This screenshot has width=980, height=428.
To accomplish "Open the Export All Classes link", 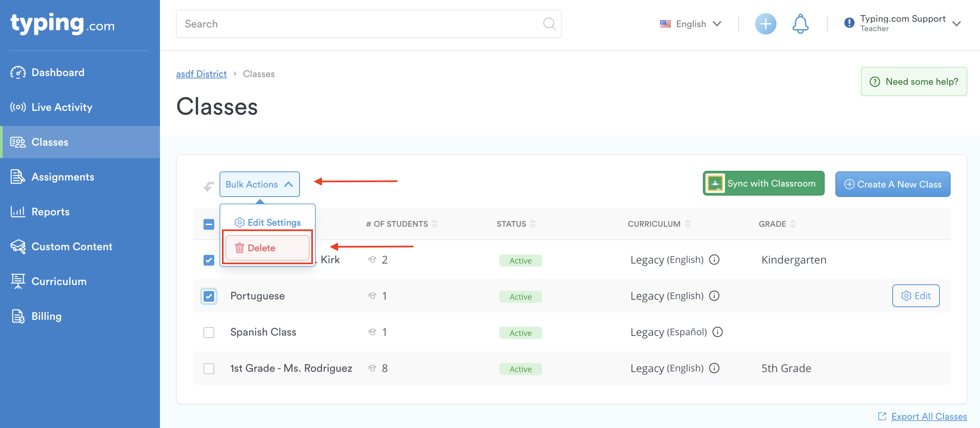I will pyautogui.click(x=929, y=417).
